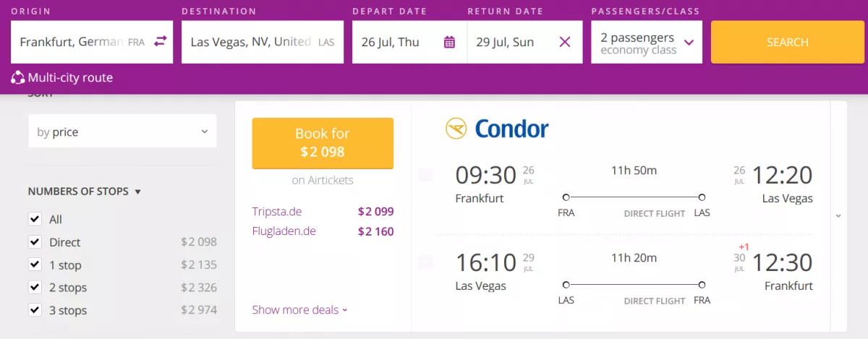
Task: Clear the return date with X icon
Action: (565, 42)
